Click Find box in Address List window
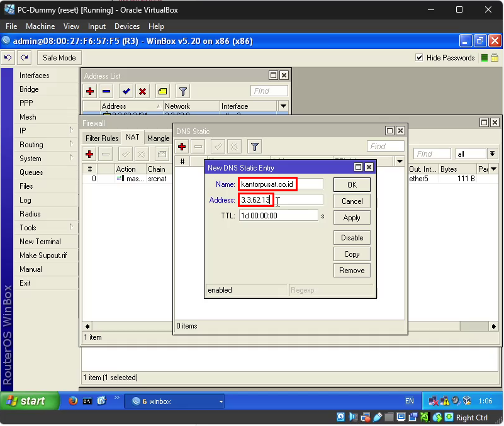 tap(269, 91)
